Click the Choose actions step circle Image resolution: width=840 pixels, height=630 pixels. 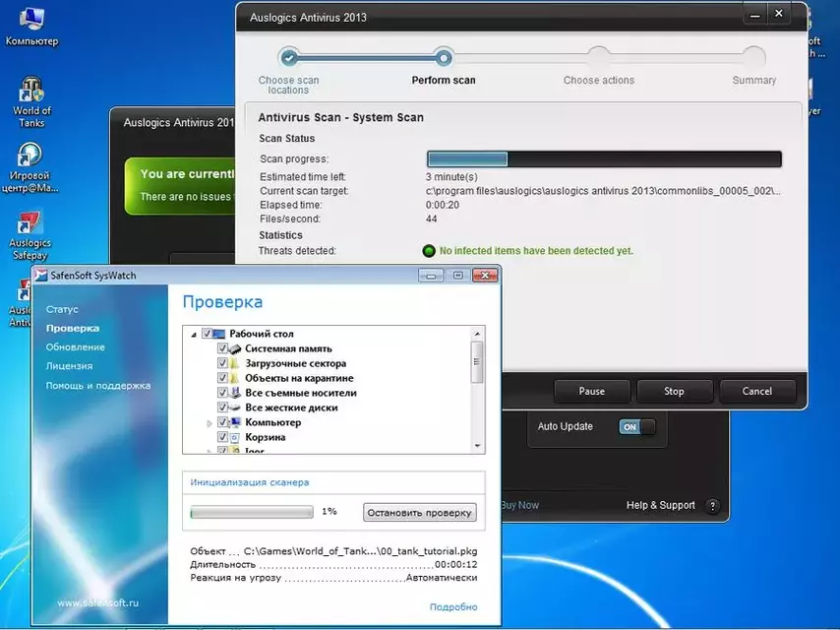(598, 57)
